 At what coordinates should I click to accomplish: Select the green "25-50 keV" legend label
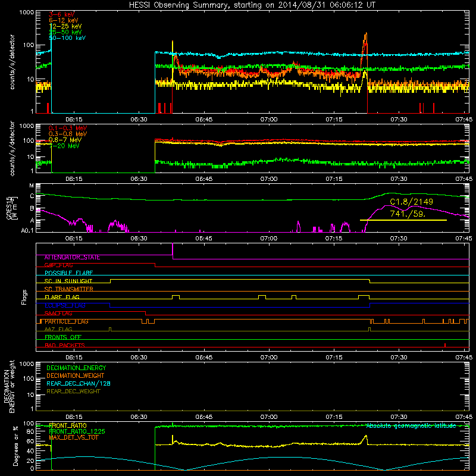coord(65,32)
